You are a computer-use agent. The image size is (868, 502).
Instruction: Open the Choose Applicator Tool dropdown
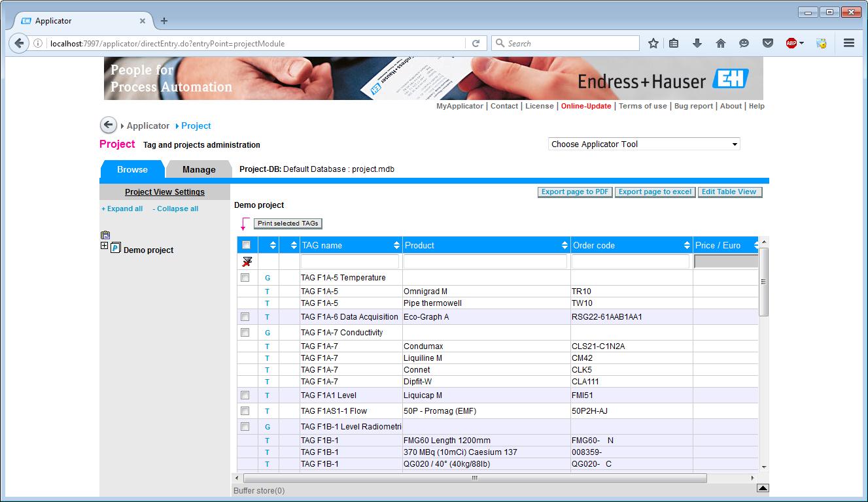tap(644, 144)
